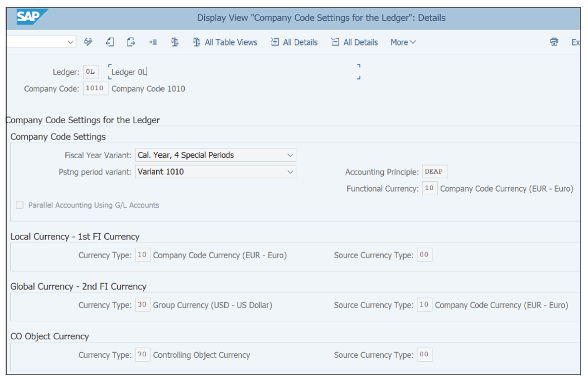Click 'Group Currency (USD - US Dollar)' text

click(212, 305)
